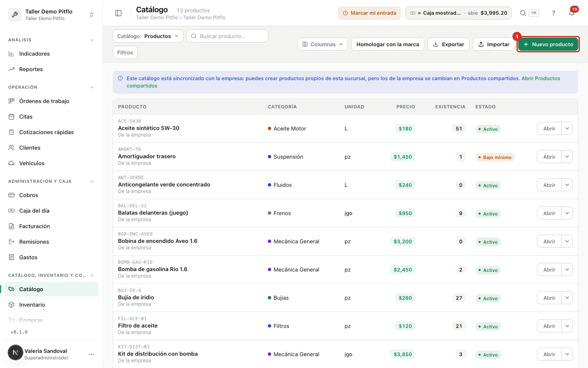
Task: Open the Bujía de iridio product
Action: click(549, 298)
